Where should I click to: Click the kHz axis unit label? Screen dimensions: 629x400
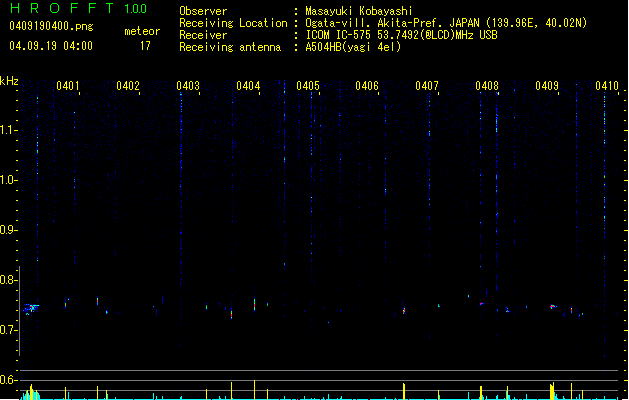(9, 81)
